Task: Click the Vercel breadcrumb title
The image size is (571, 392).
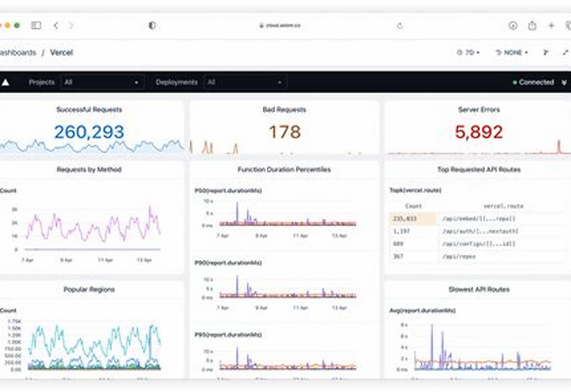Action: click(61, 52)
